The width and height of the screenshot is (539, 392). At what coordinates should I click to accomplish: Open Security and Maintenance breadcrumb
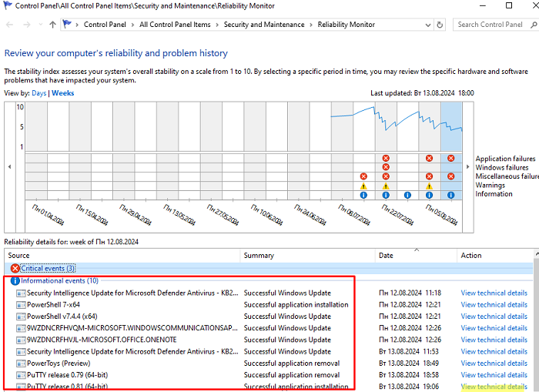click(264, 25)
